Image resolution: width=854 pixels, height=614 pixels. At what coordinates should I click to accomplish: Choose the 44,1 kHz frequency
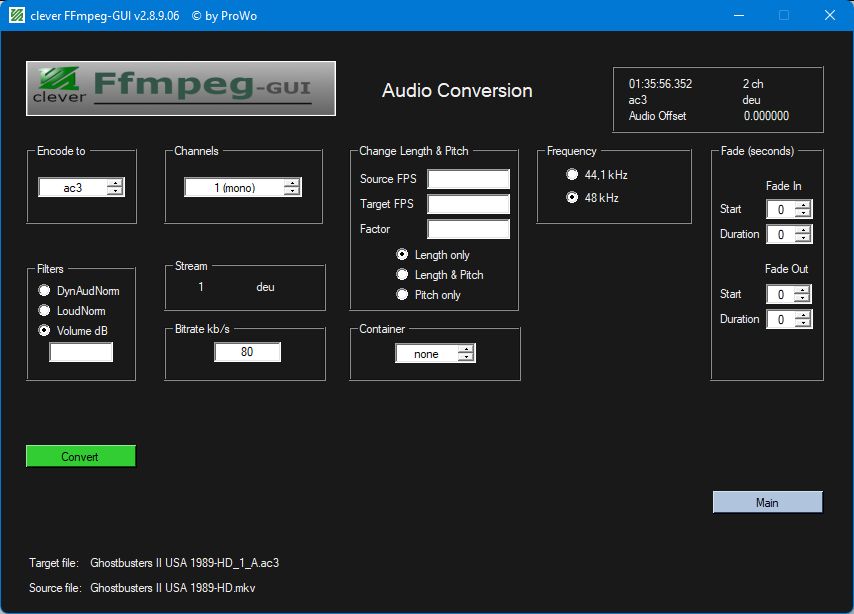click(x=572, y=174)
